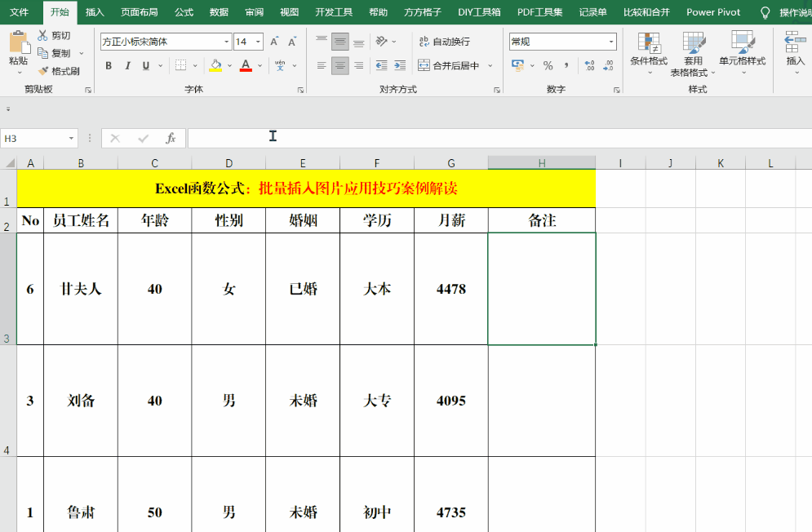Switch to the 方方格子 tab
The width and height of the screenshot is (812, 532).
coord(423,12)
